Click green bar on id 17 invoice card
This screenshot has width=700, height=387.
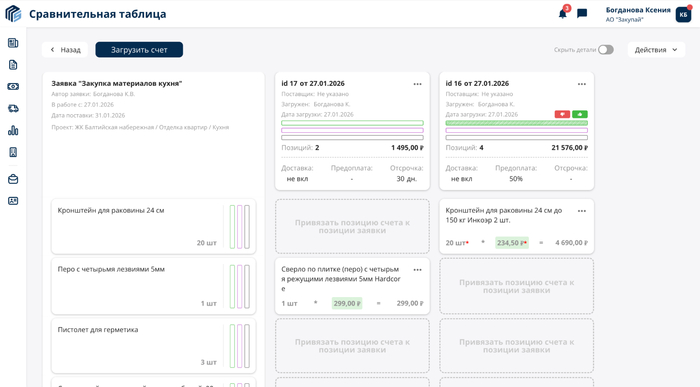click(x=352, y=123)
